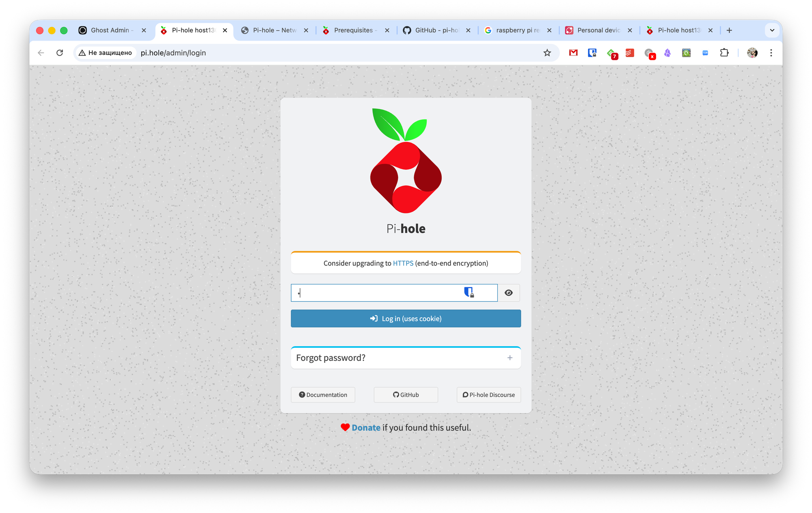
Task: Follow the HTTPS link
Action: pos(403,263)
